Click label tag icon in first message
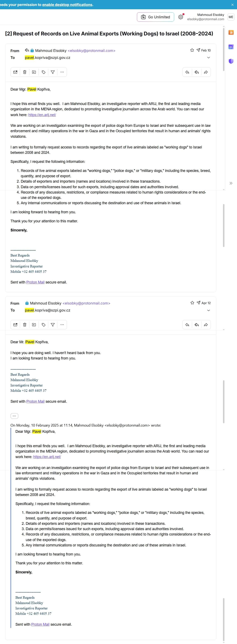 (x=43, y=72)
